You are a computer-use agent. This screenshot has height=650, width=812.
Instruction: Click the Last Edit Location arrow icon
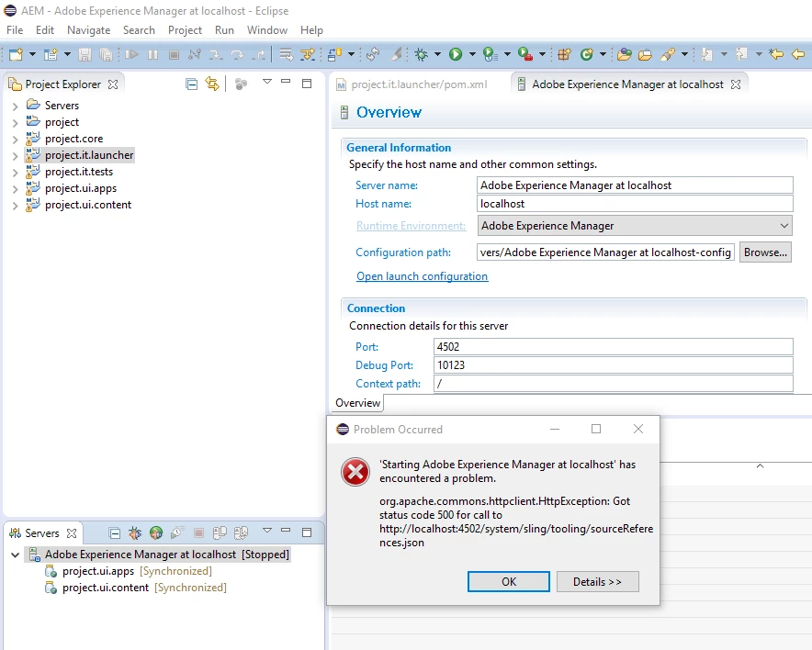[x=776, y=54]
